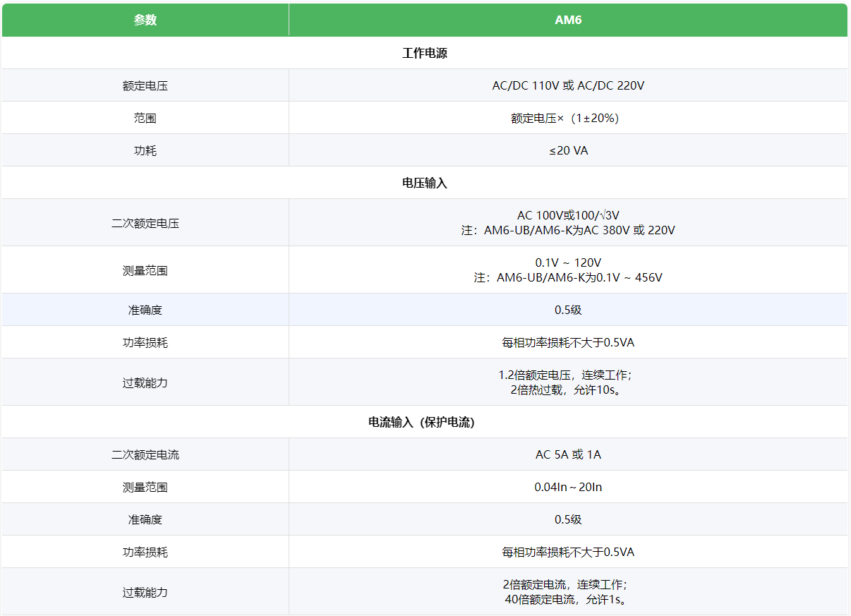Click 准确度 label in the highlighted voltage row

[x=145, y=310]
